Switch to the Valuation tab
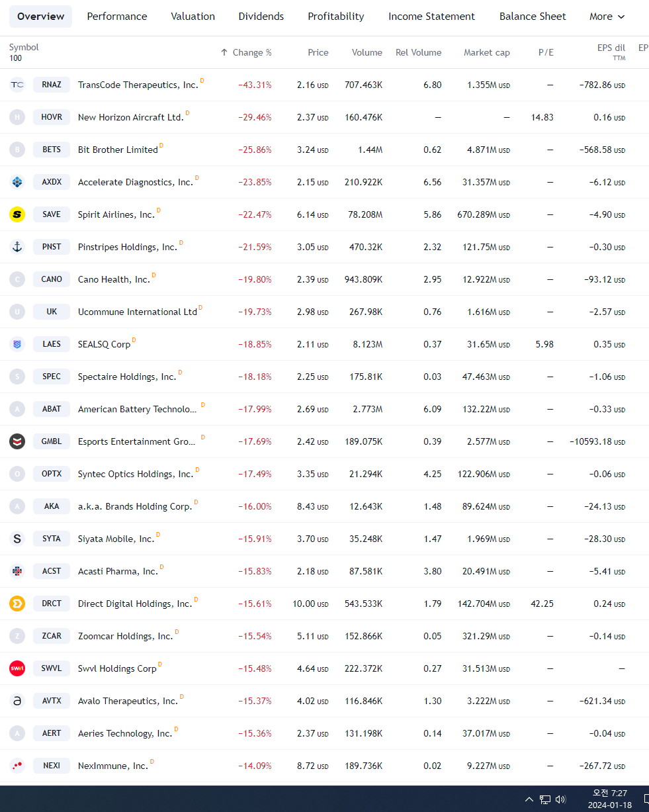This screenshot has width=649, height=812. [x=193, y=17]
